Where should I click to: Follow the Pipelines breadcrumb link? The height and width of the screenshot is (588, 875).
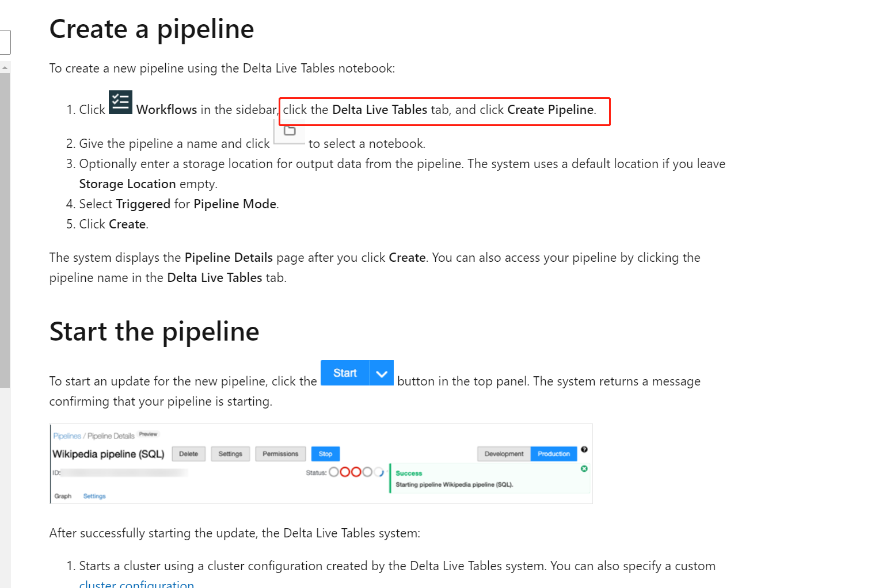point(67,436)
